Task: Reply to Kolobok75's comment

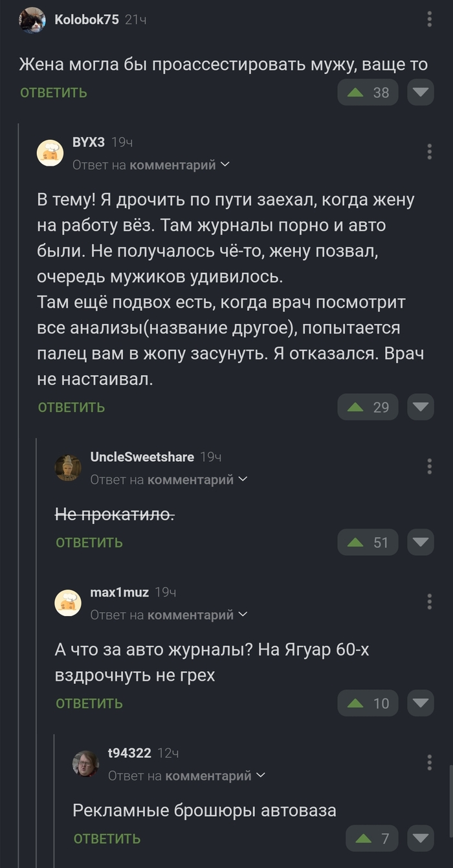Action: pos(54,93)
